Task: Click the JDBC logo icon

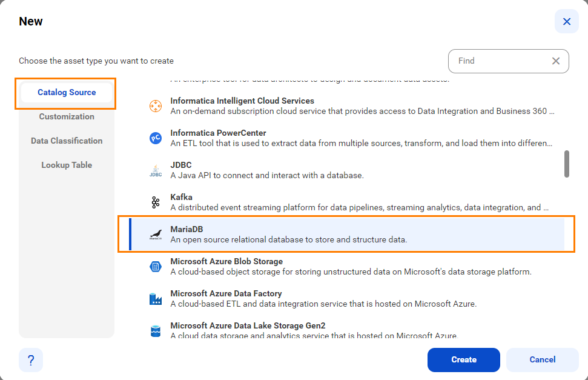Action: (156, 170)
